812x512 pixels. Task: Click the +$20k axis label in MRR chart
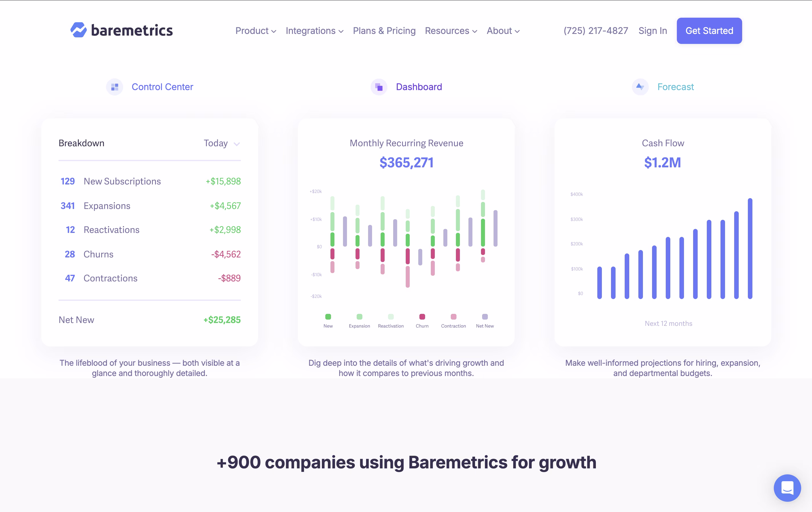(316, 192)
